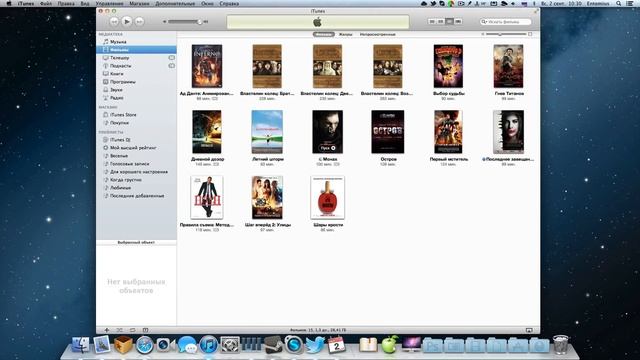The width and height of the screenshot is (640, 360).
Task: Select Последнее завещание movie poster
Action: 508,132
